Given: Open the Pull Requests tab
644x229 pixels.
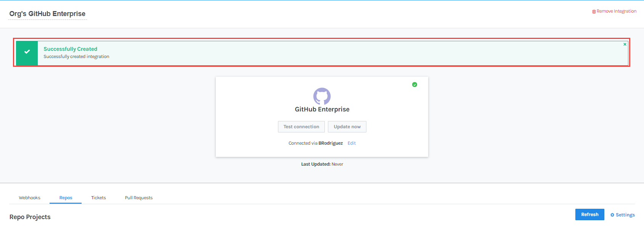Looking at the screenshot, I should [139, 198].
